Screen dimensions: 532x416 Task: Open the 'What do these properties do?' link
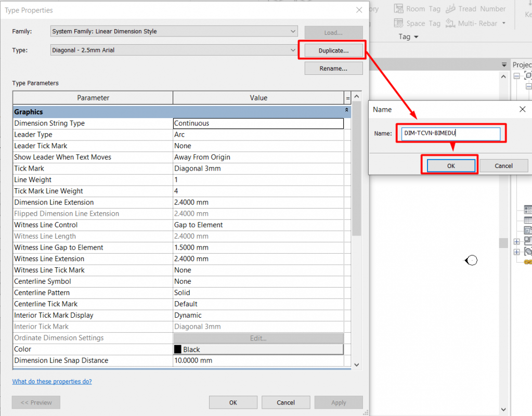click(52, 381)
